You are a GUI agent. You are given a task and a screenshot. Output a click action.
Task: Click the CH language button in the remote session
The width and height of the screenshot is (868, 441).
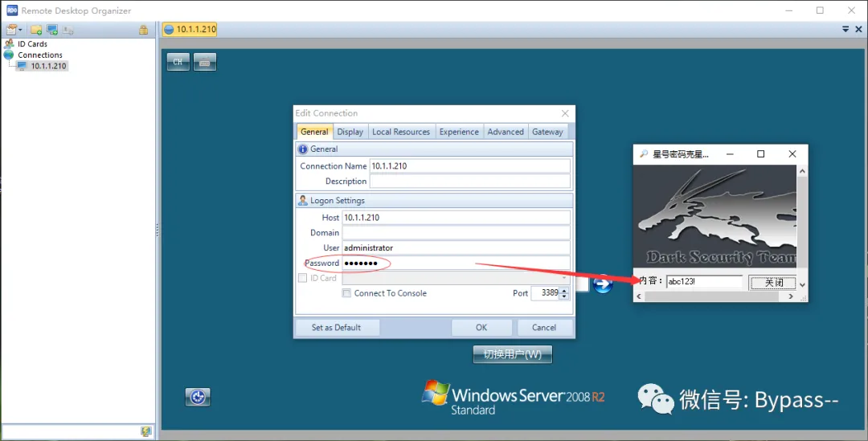tap(178, 62)
